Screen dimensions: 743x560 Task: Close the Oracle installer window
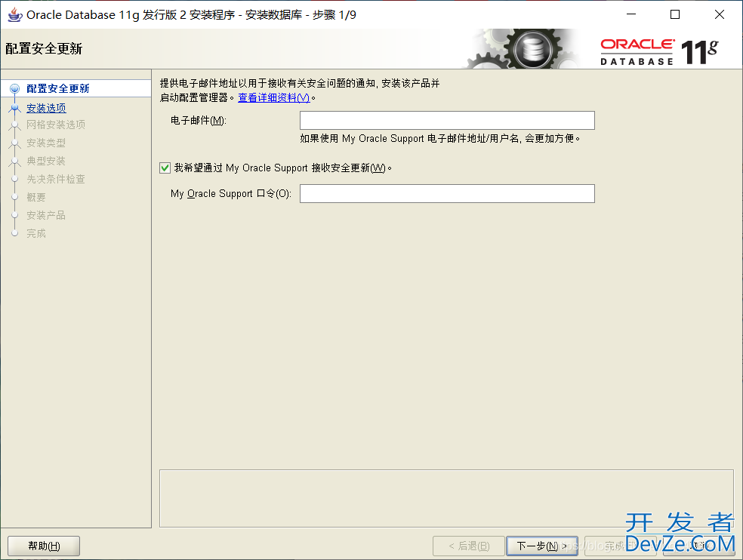pos(720,14)
